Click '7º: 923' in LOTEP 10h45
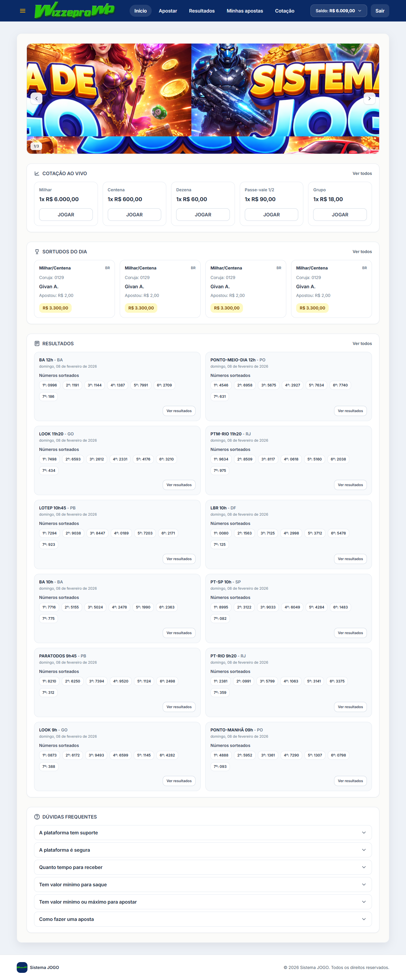The width and height of the screenshot is (406, 980). [x=49, y=545]
